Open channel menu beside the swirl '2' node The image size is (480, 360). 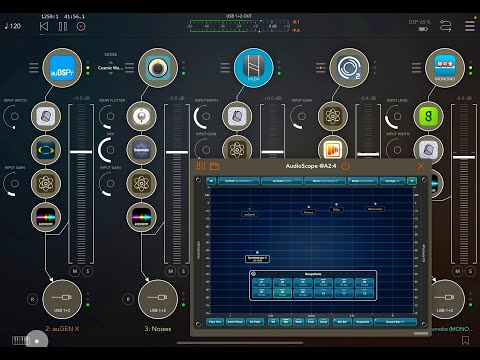pos(321,68)
